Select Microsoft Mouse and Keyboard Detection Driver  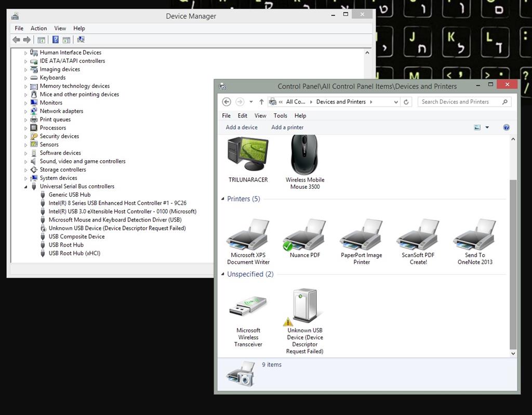(115, 220)
